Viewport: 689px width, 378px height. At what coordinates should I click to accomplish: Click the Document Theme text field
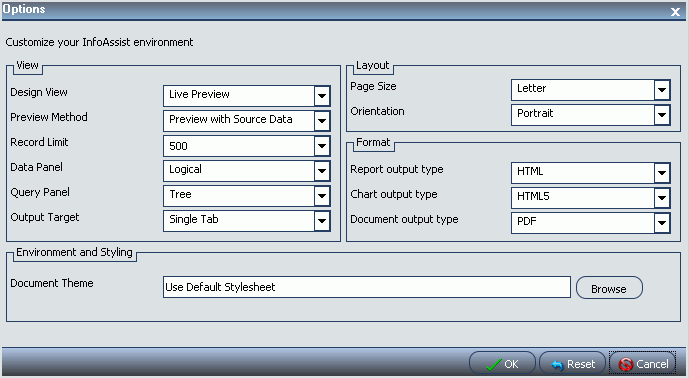click(x=367, y=287)
